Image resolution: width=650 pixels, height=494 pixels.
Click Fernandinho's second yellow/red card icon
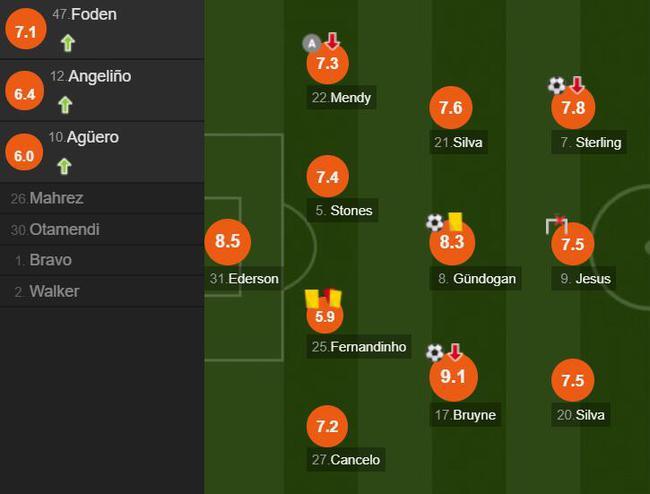[333, 298]
